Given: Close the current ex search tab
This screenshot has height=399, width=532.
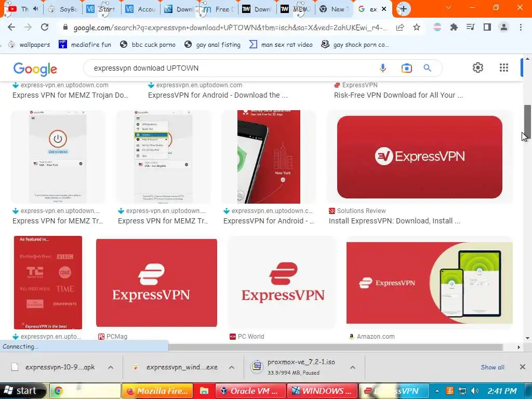Looking at the screenshot, I should tap(384, 9).
